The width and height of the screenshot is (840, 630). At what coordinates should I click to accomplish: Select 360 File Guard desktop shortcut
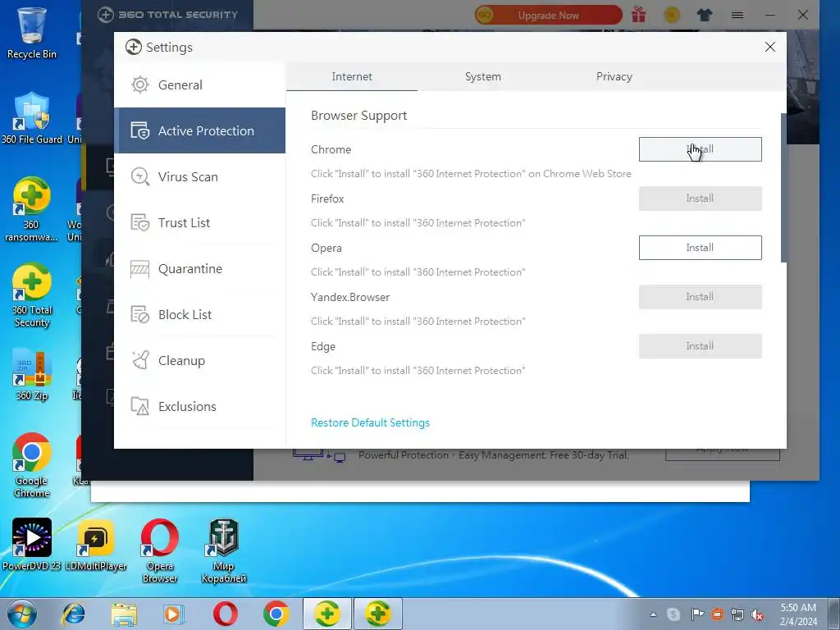pyautogui.click(x=32, y=118)
